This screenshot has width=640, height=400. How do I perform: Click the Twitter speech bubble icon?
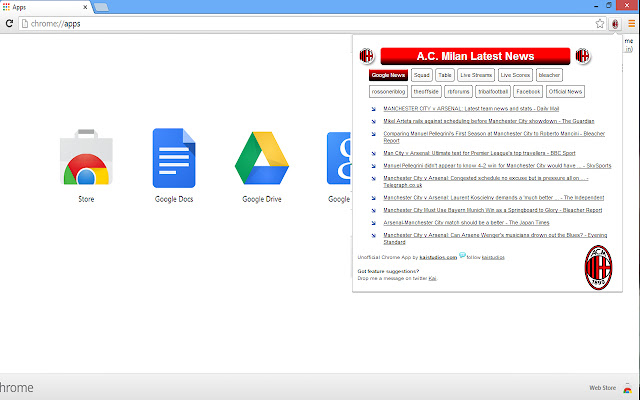[x=462, y=255]
